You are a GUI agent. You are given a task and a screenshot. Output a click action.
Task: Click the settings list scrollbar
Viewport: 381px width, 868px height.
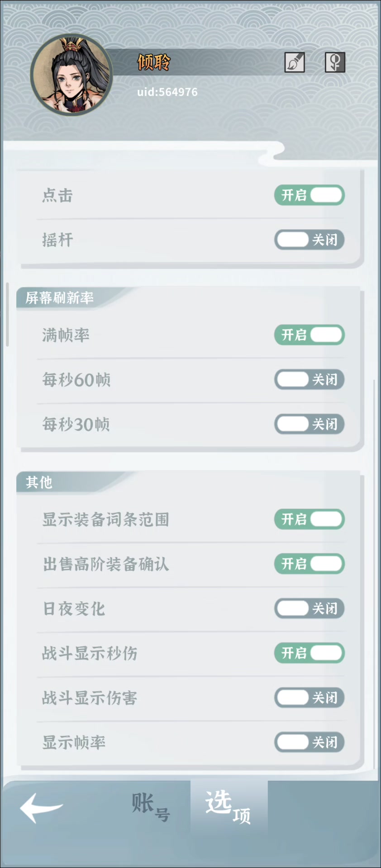(x=7, y=315)
